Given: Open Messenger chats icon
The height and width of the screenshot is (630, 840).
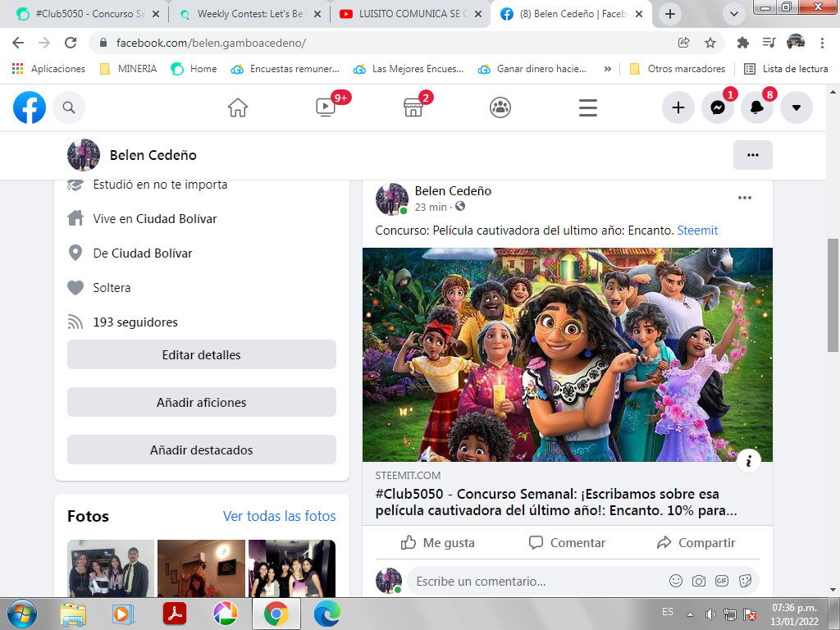Looking at the screenshot, I should coord(718,107).
